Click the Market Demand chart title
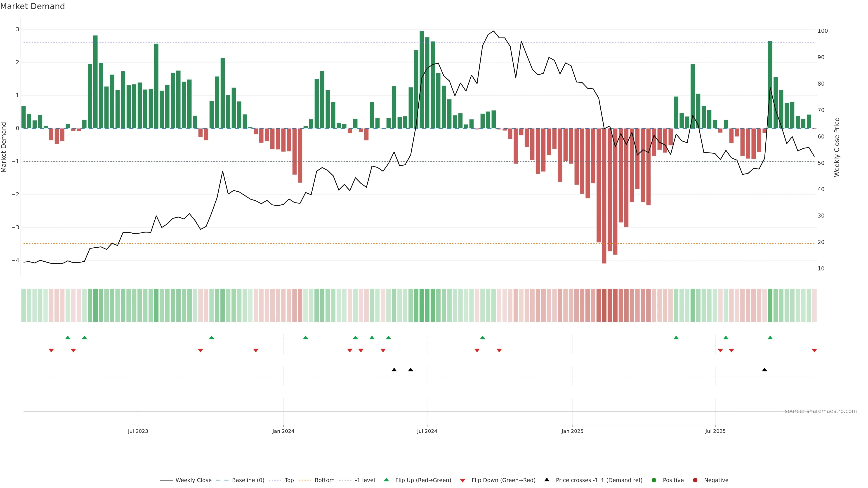The height and width of the screenshot is (488, 868). pyautogui.click(x=32, y=6)
